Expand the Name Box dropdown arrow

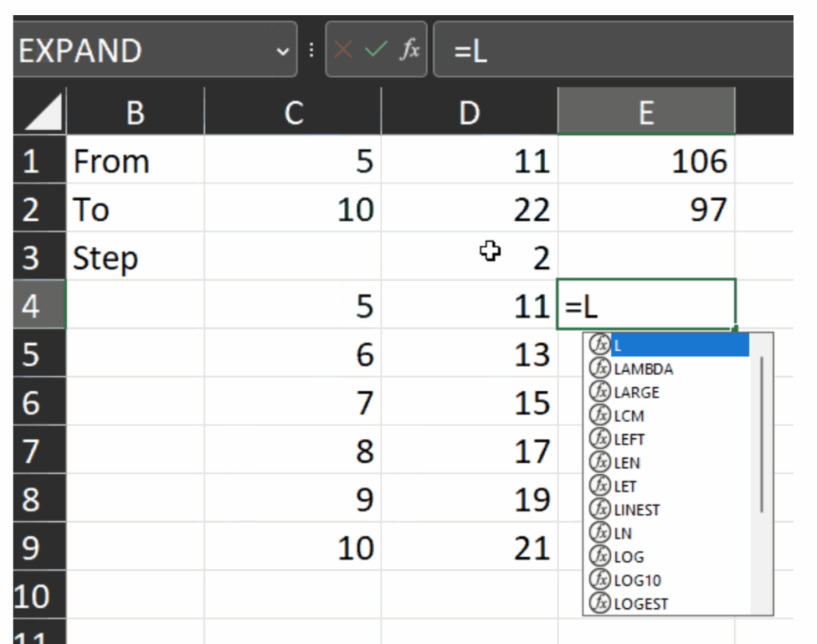[x=282, y=51]
